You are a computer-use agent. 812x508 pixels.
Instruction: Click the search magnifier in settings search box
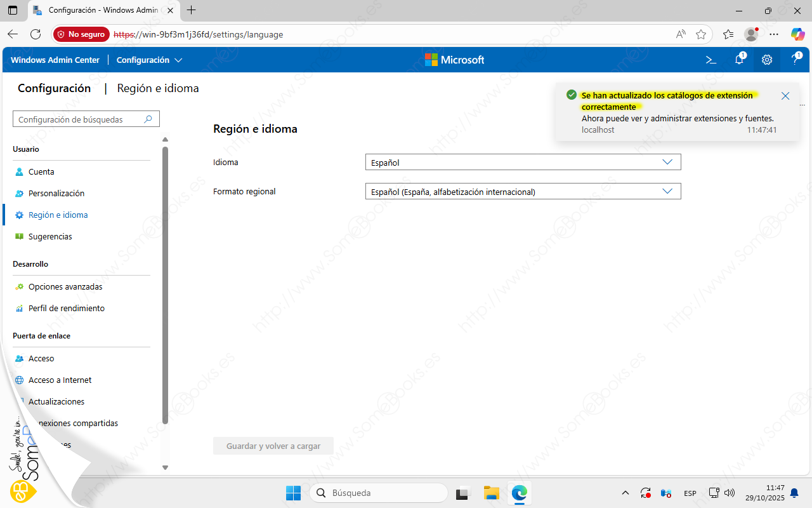point(148,119)
